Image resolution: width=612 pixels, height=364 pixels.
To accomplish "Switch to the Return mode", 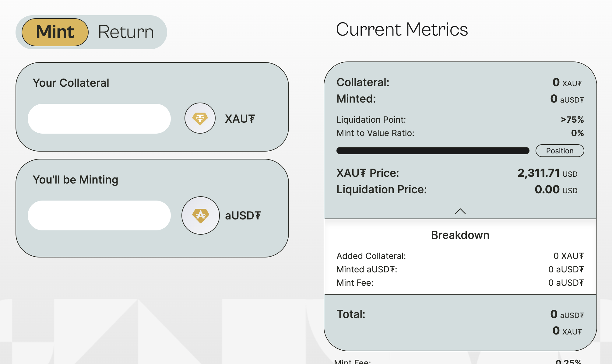I will [x=126, y=32].
